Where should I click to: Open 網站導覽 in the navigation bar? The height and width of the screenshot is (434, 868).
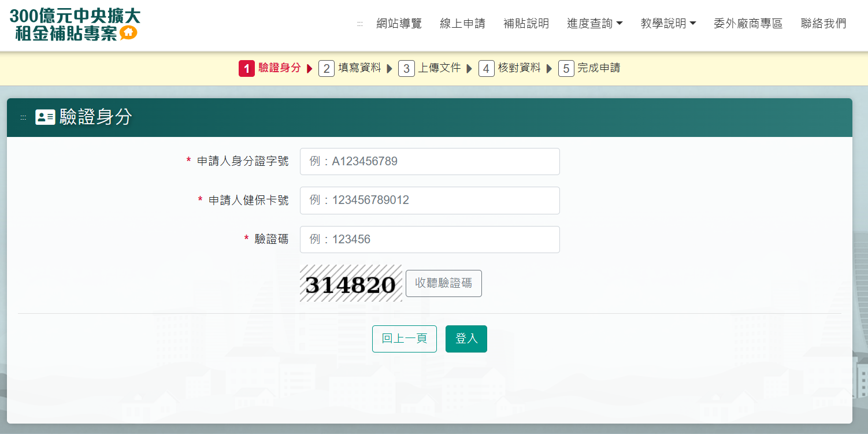pyautogui.click(x=399, y=24)
